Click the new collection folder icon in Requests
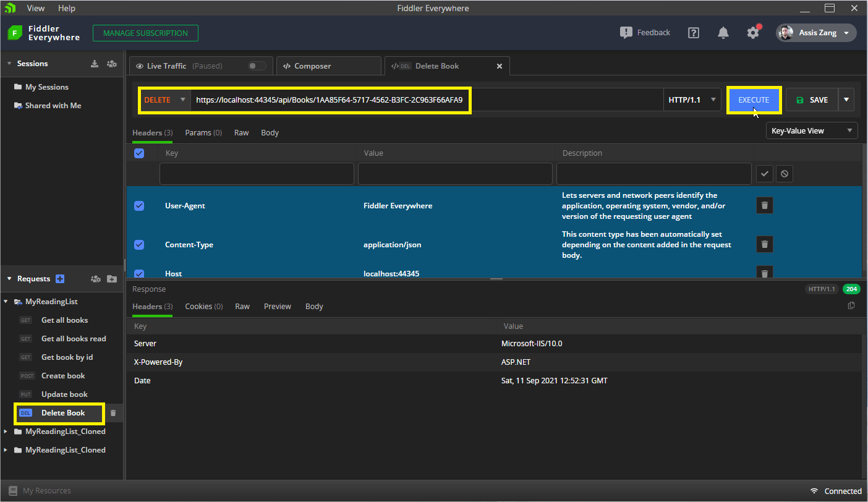 click(111, 279)
